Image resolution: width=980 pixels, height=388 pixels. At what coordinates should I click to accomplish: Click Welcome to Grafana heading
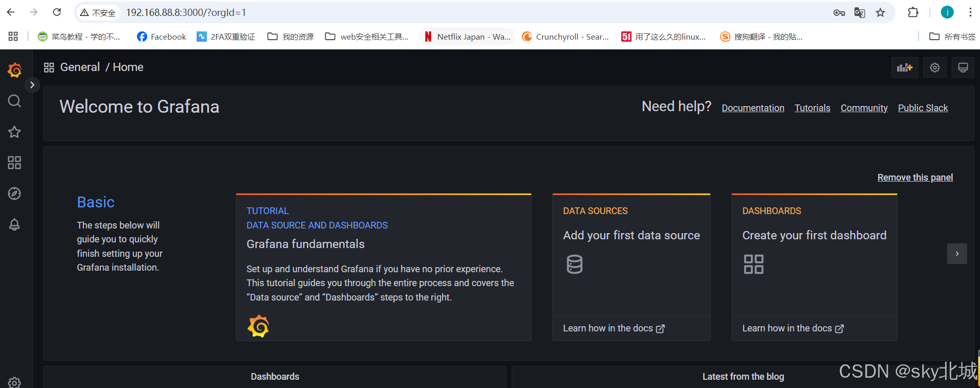[139, 107]
